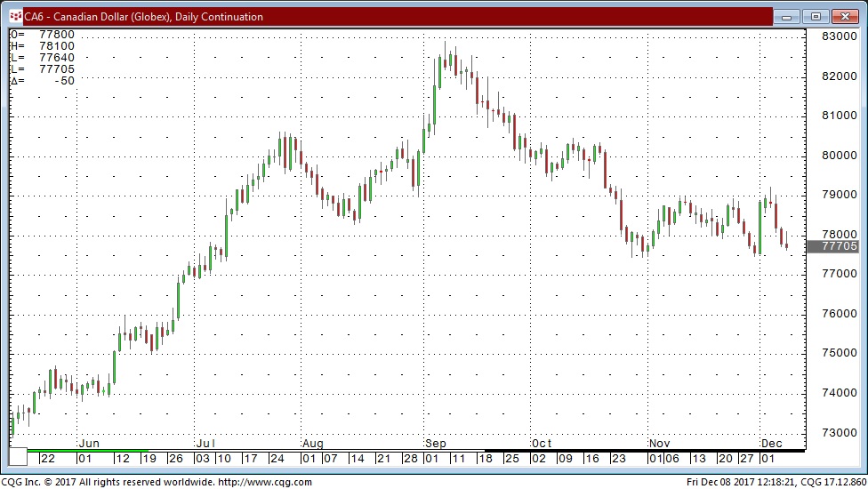This screenshot has height=489, width=868.
Task: Open the http://www.cqg.com link in footer
Action: click(x=265, y=482)
